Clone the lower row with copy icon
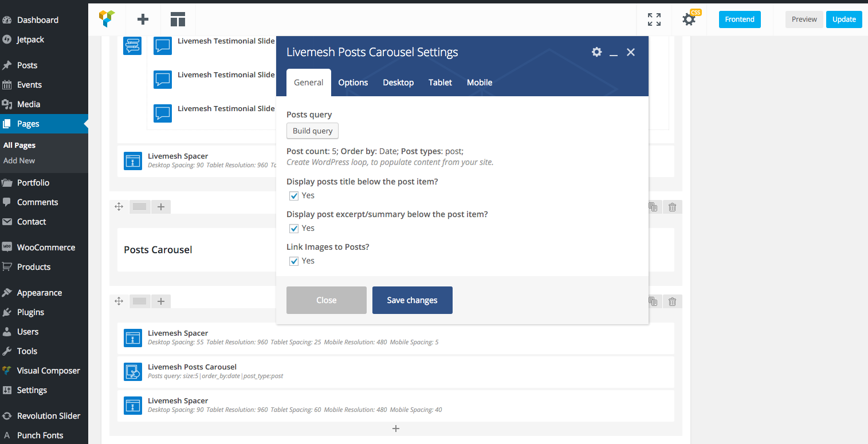This screenshot has width=868, height=444. coord(653,301)
